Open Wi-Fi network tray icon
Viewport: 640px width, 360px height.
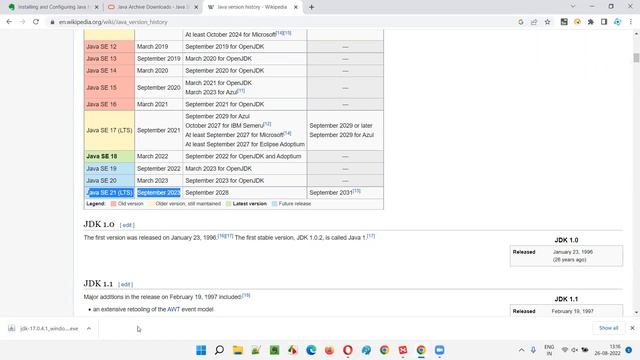pyautogui.click(x=564, y=350)
